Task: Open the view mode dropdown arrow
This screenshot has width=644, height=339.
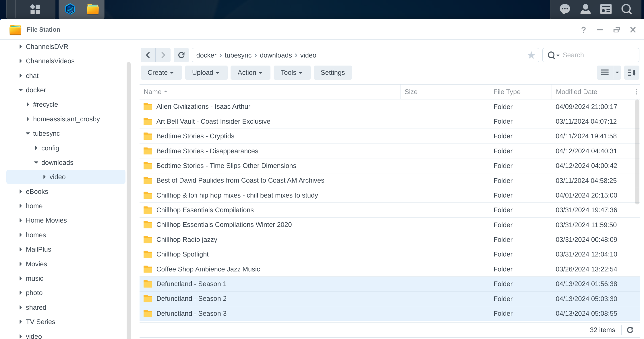Action: (617, 73)
